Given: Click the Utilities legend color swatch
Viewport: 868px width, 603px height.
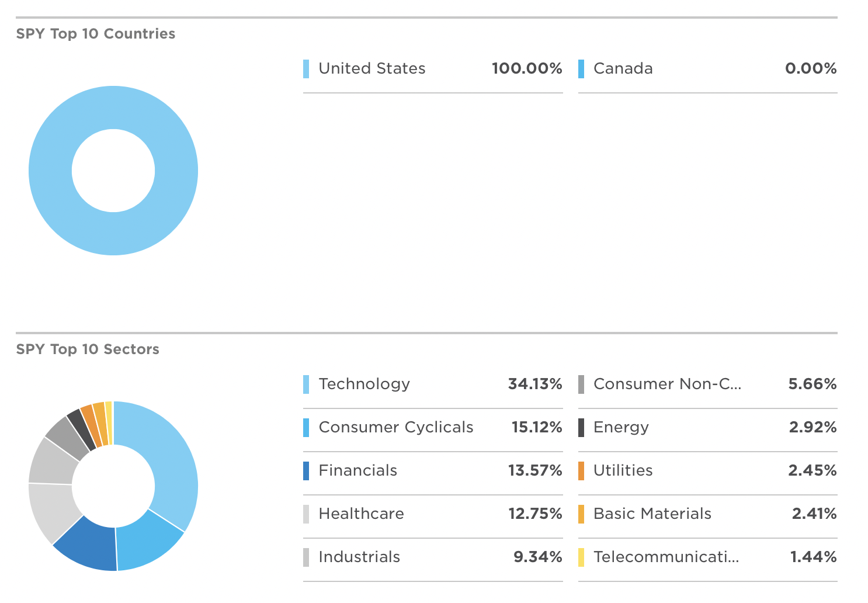Looking at the screenshot, I should (x=581, y=470).
